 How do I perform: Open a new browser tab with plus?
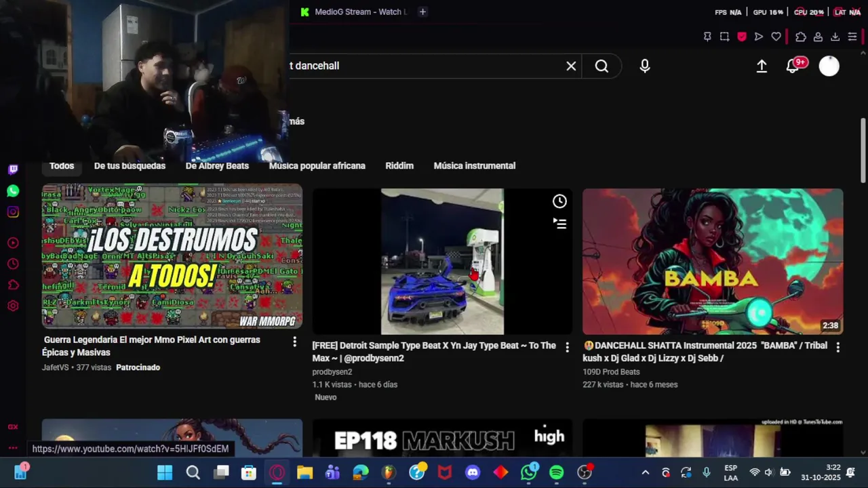[x=422, y=12]
